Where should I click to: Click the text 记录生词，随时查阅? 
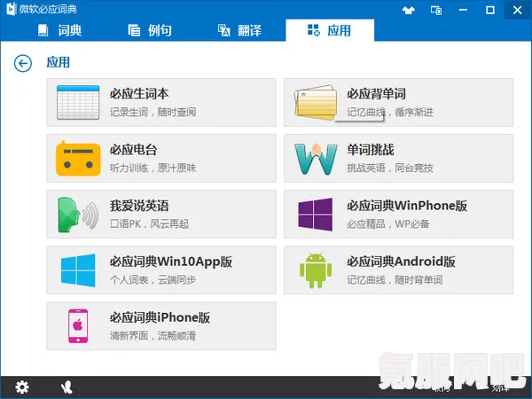point(153,112)
